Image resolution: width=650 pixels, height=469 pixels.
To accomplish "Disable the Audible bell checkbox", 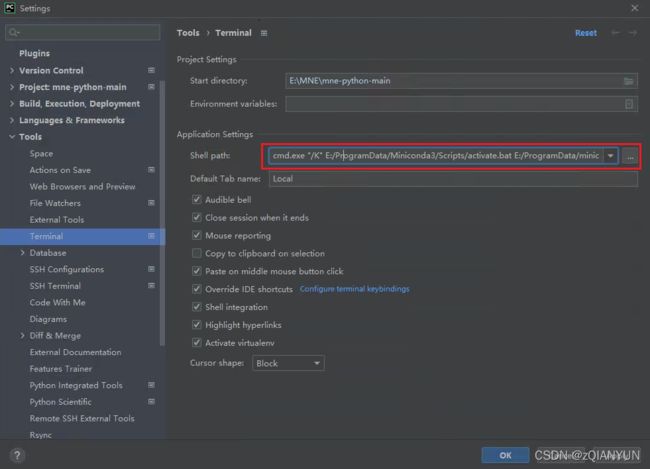I will [196, 200].
